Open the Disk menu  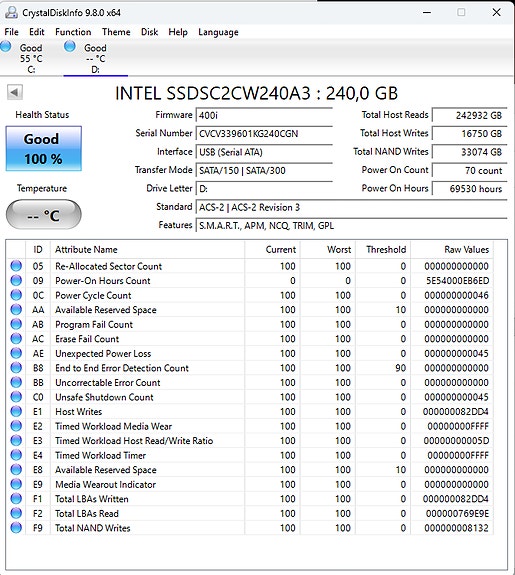(x=149, y=32)
